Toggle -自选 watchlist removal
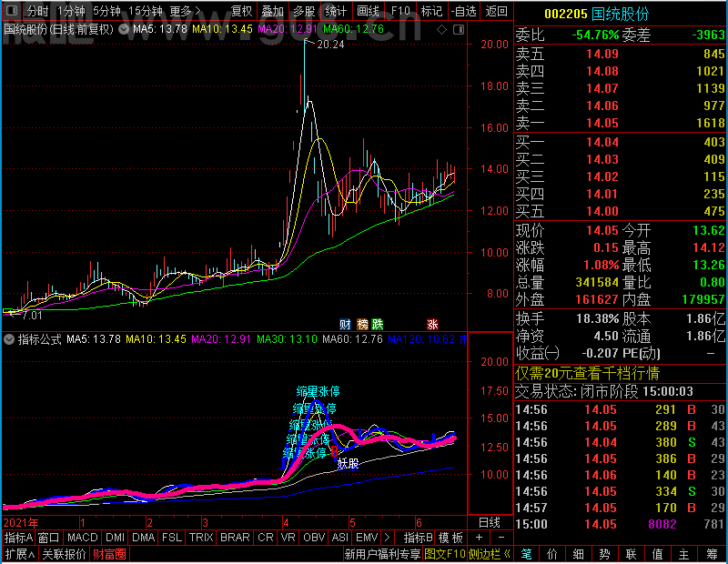 point(463,11)
